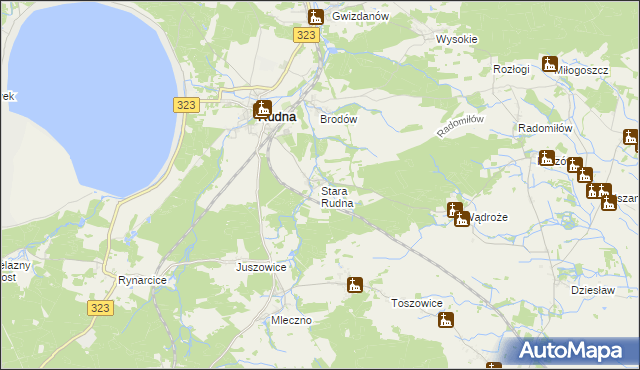Image resolution: width=640 pixels, height=370 pixels.
Task: Select the Toszowice place label
Action: [417, 303]
